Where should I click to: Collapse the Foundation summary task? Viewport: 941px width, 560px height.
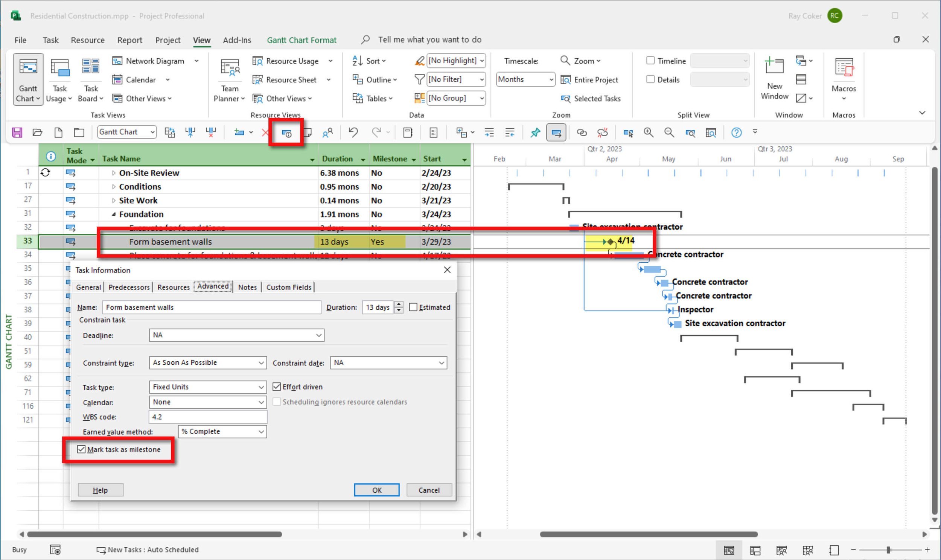[x=114, y=214]
